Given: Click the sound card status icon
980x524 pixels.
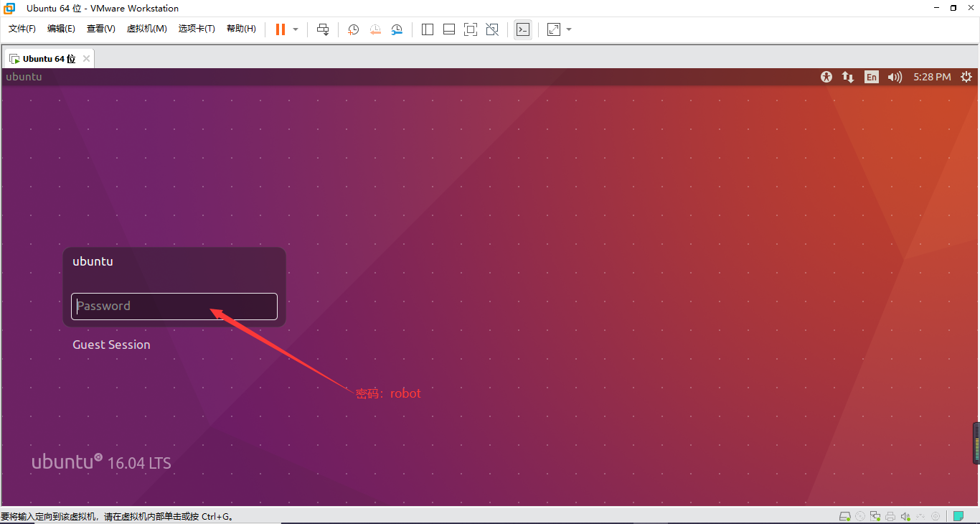Looking at the screenshot, I should coord(905,516).
